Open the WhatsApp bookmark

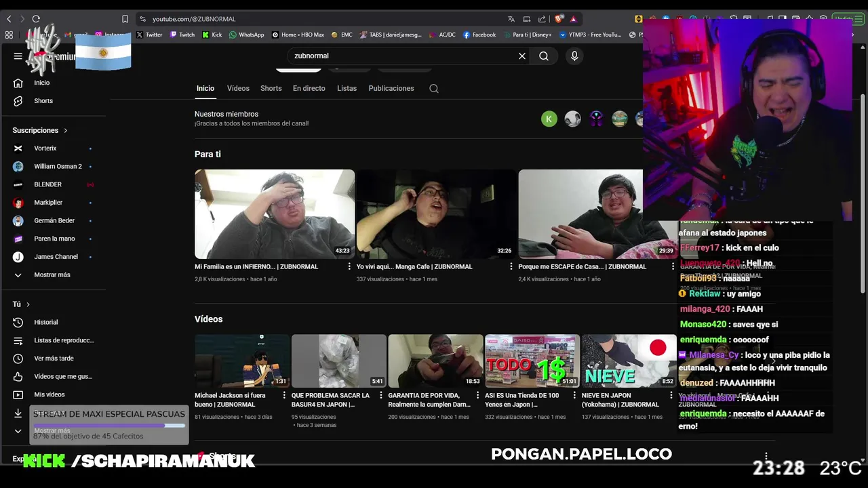pos(247,35)
